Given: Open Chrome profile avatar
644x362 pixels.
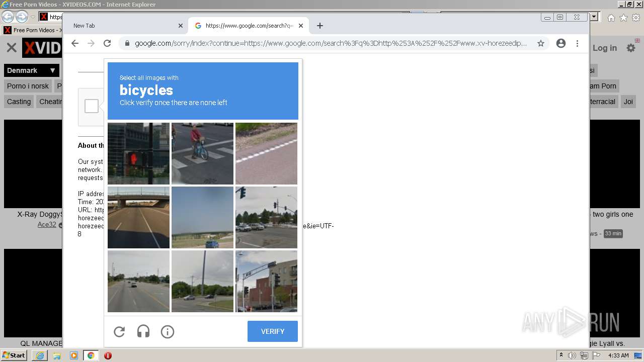Looking at the screenshot, I should click(x=561, y=43).
